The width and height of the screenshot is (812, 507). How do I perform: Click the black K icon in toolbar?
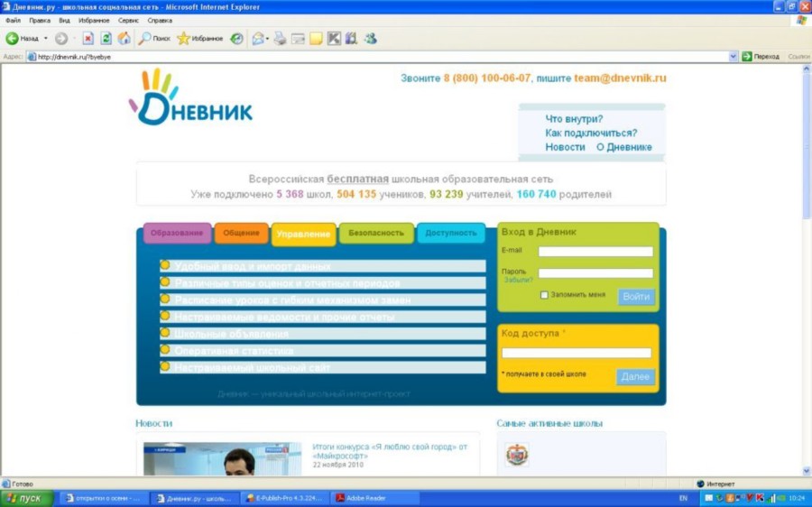334,38
